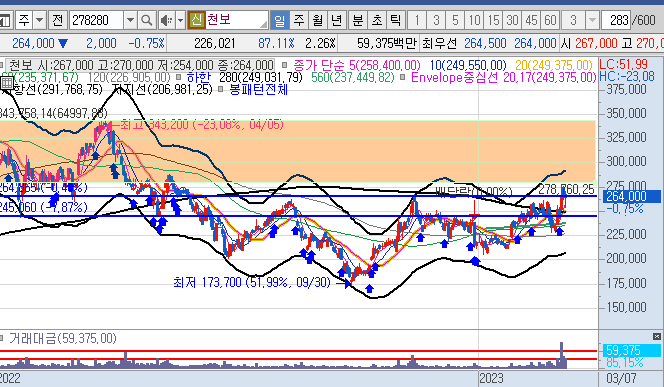The width and height of the screenshot is (664, 387).
Task: Open the stock code history dropdown
Action: (130, 20)
